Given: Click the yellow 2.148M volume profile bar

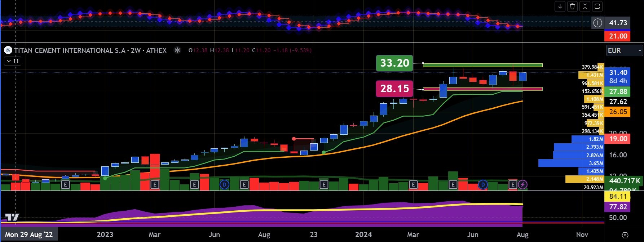Looking at the screenshot, I should (585, 179).
